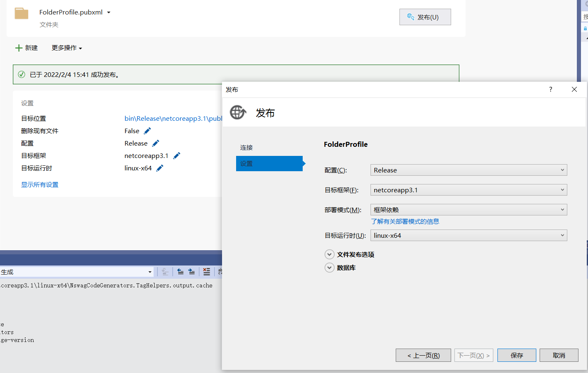
Task: Expand the 数据库 section
Action: 330,268
